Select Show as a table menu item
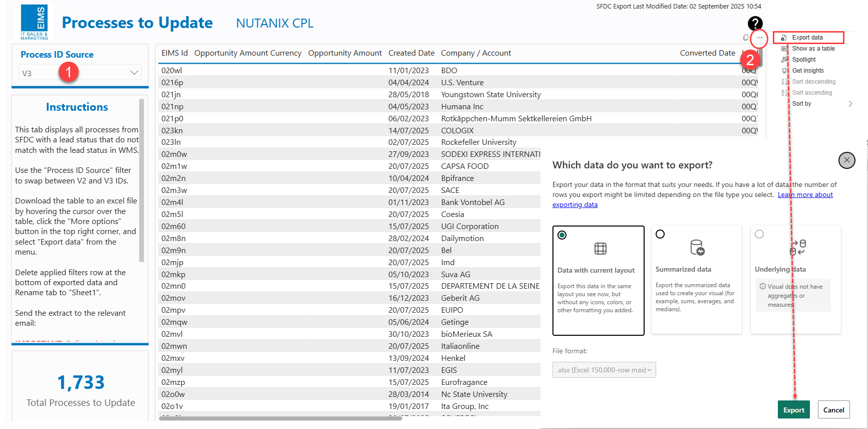 click(x=813, y=49)
